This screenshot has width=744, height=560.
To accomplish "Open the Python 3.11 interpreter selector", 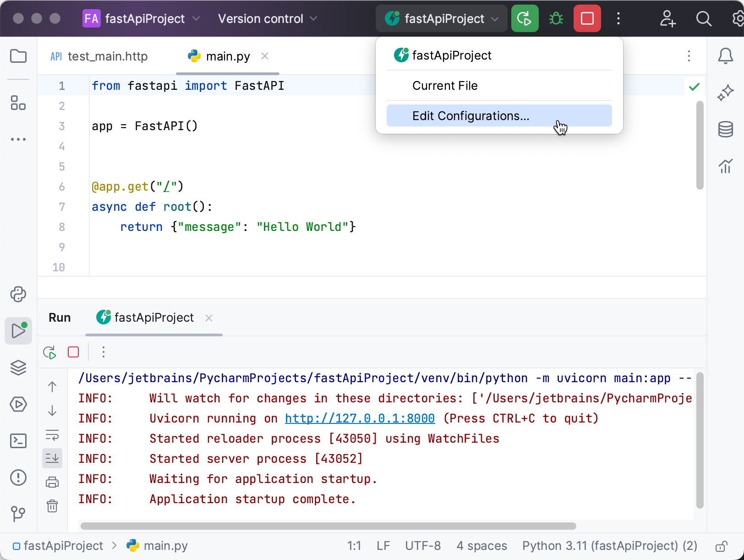I will pos(609,546).
